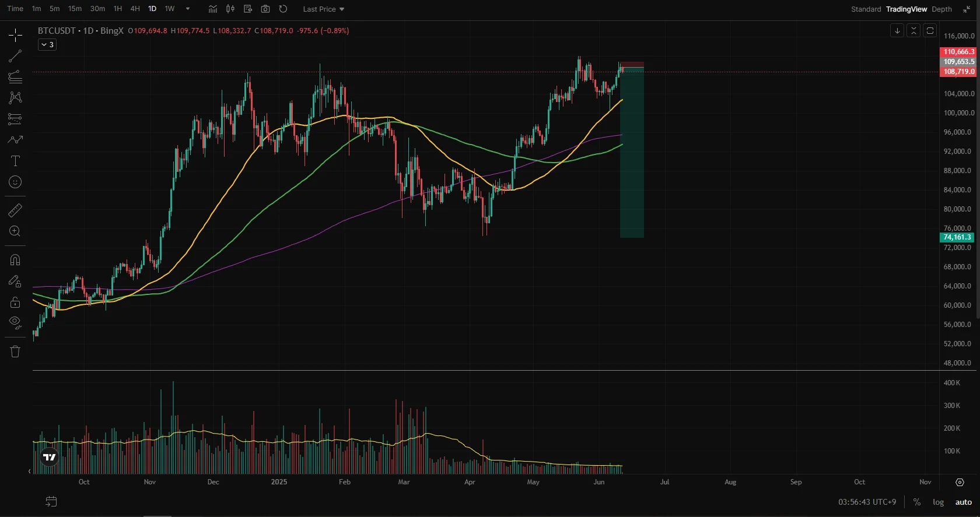
Task: Open the chart settings template icon
Action: click(248, 9)
